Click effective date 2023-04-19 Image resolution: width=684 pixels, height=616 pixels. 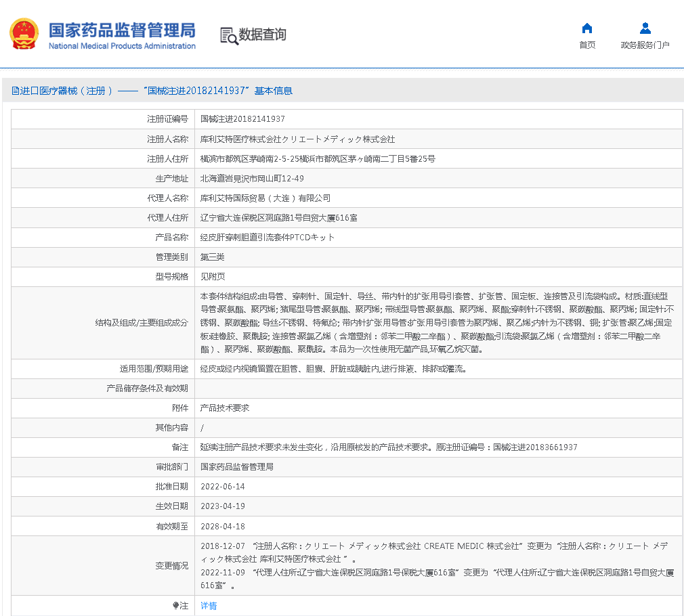pos(223,506)
